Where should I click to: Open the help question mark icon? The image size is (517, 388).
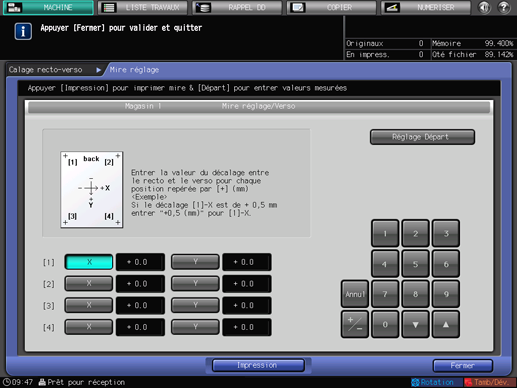[x=504, y=7]
